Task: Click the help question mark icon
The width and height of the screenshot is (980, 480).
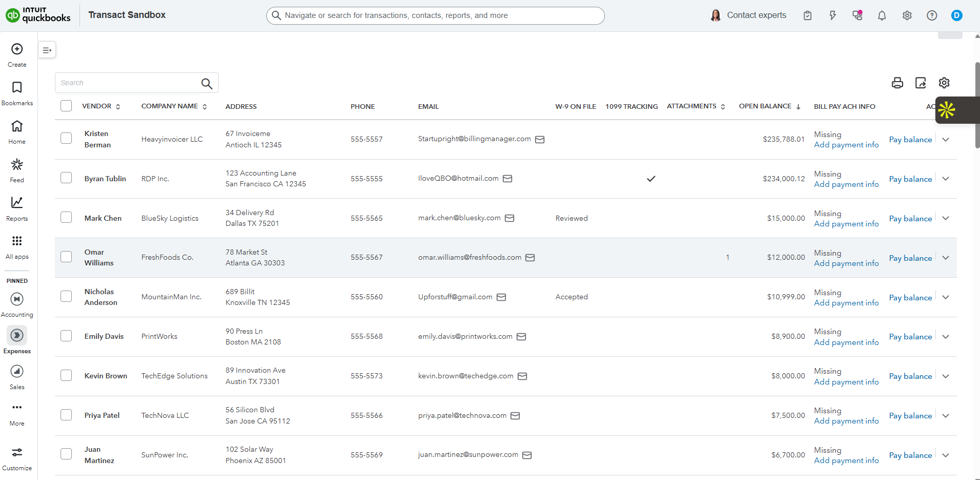Action: pyautogui.click(x=932, y=15)
